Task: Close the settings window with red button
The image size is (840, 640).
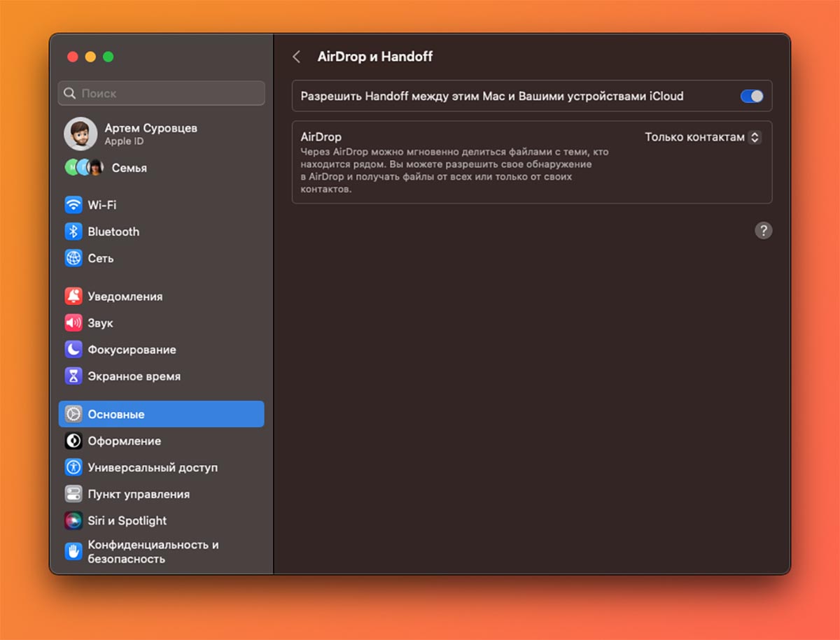Action: 72,57
